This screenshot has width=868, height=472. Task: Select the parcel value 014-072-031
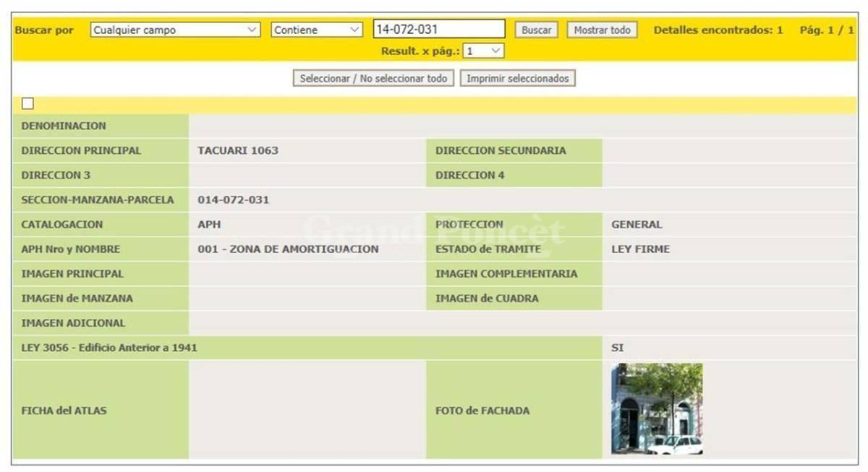point(234,200)
